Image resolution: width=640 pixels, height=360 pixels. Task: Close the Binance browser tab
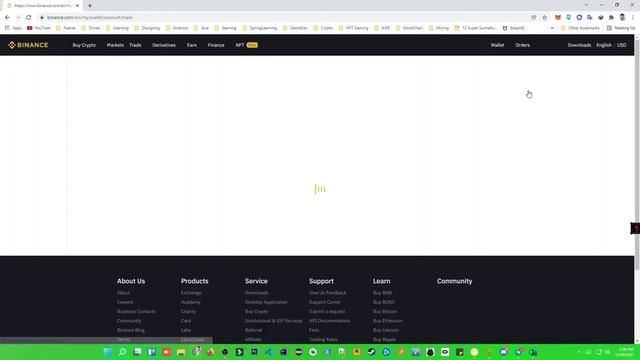77,6
